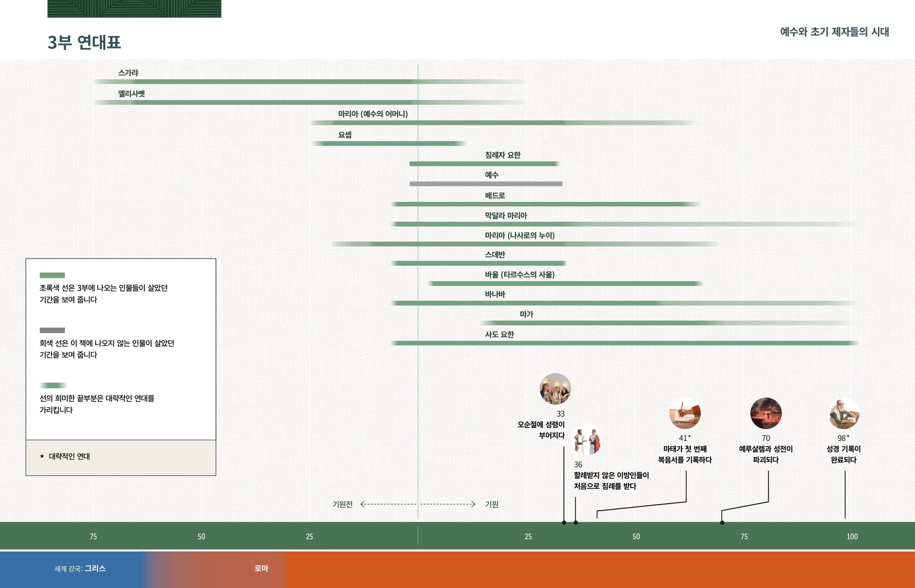The image size is (915, 588).
Task: Click the 사도 요한 timeline label
Action: (499, 335)
